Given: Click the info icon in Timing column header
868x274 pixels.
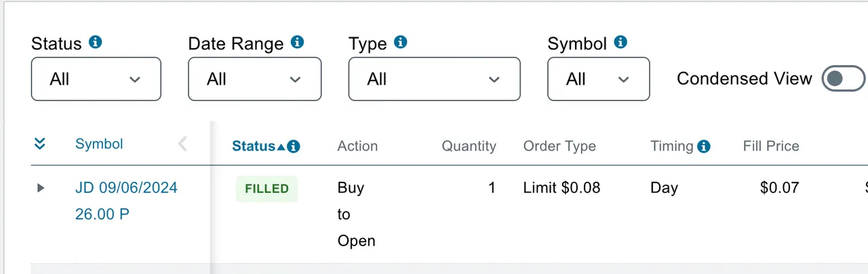Looking at the screenshot, I should tap(704, 146).
